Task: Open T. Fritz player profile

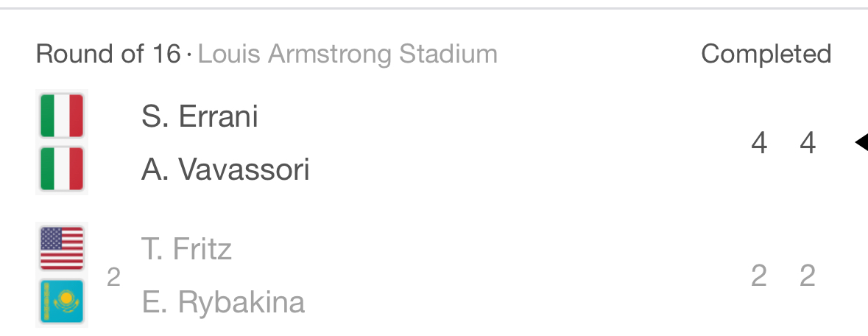Action: (x=186, y=249)
